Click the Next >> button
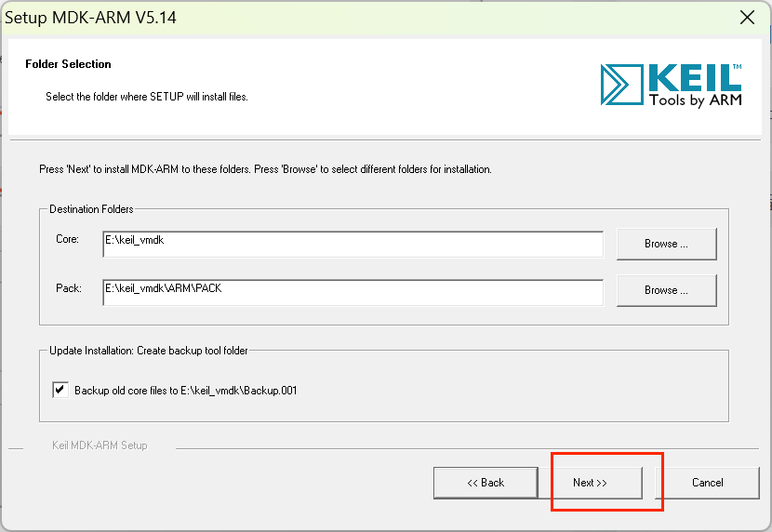This screenshot has width=772, height=532. [590, 483]
